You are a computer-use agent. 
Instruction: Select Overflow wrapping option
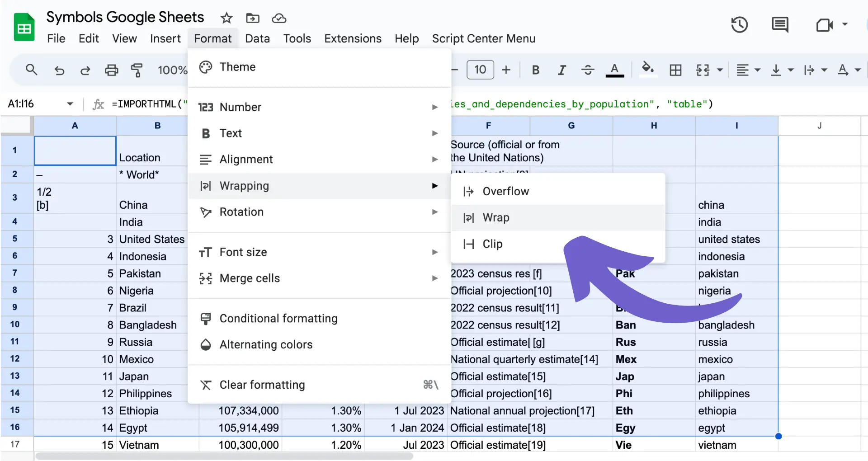[558, 192]
